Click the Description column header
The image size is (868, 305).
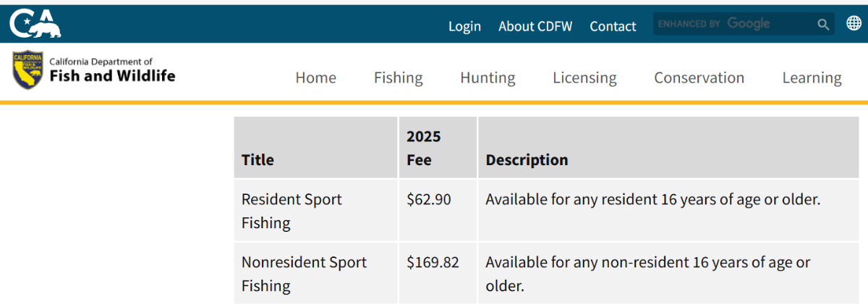527,160
